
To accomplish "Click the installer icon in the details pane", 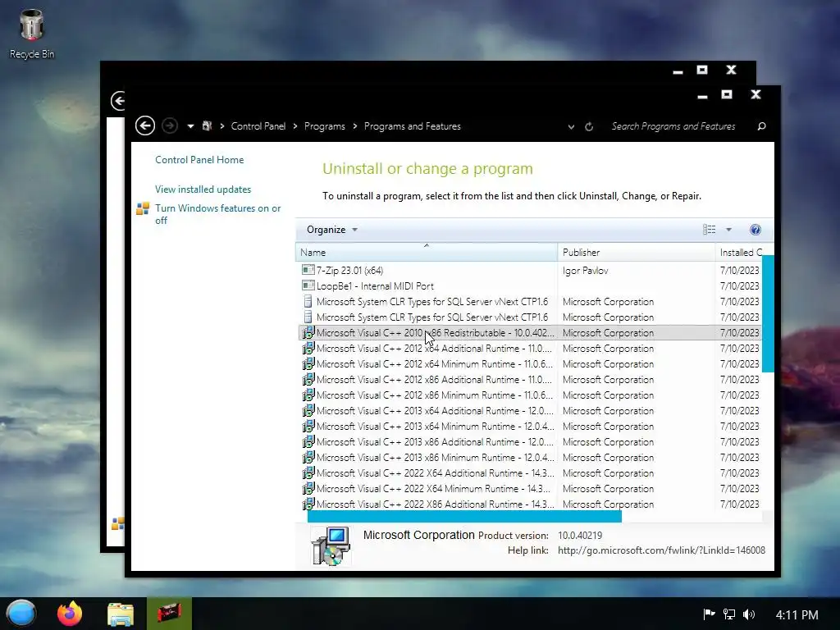I will click(x=331, y=546).
